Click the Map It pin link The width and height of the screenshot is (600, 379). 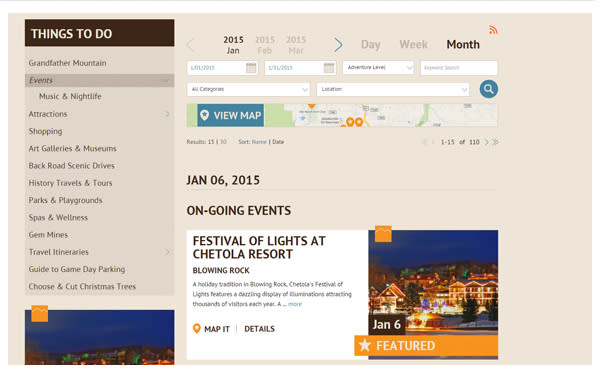(x=211, y=329)
